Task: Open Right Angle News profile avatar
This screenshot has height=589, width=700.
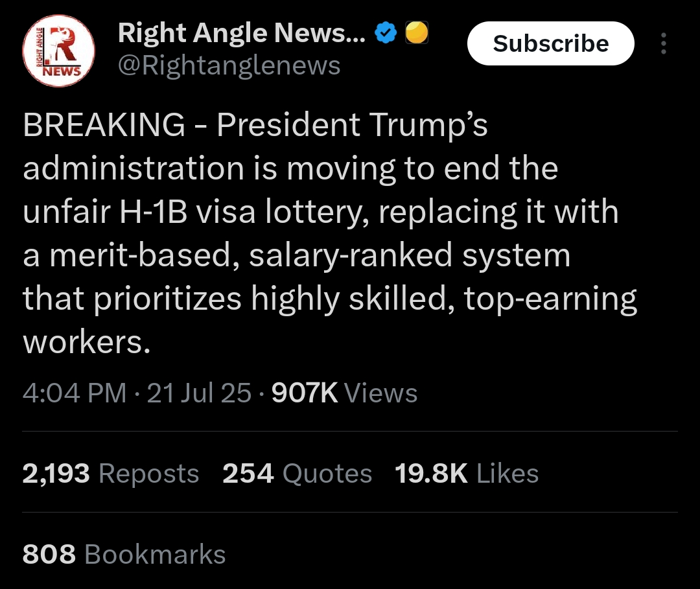Action: click(58, 51)
